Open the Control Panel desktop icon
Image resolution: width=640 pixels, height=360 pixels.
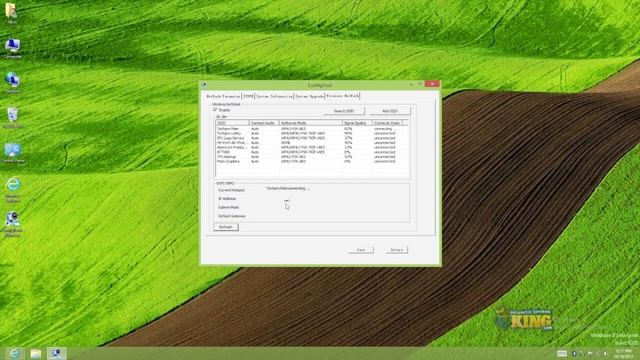pos(13,153)
